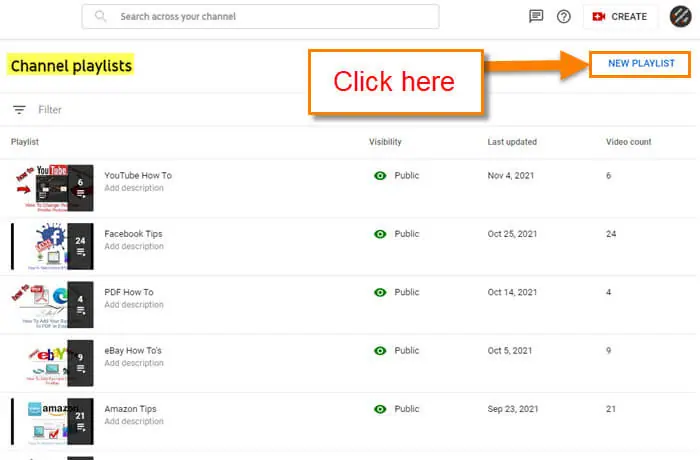Open the send feedback icon
700x460 pixels.
536,17
